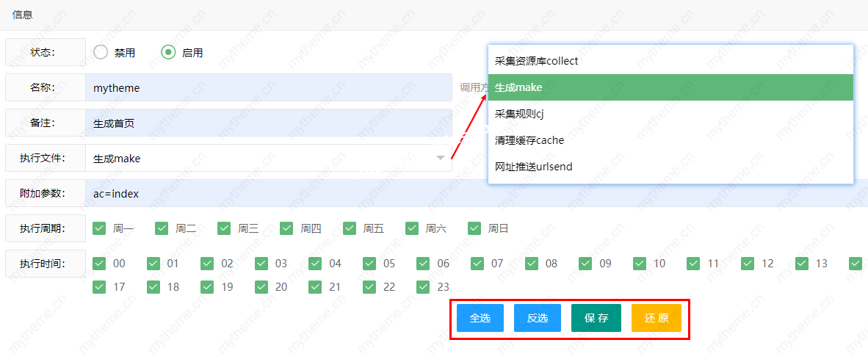Select the 禁用 radio button
Screen dimensions: 868x362
coord(101,52)
